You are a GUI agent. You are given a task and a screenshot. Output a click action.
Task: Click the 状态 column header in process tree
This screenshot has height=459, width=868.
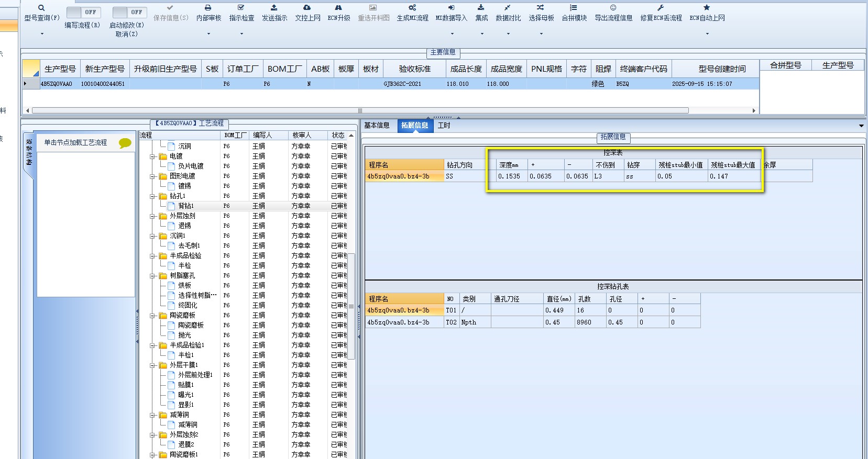click(x=338, y=136)
